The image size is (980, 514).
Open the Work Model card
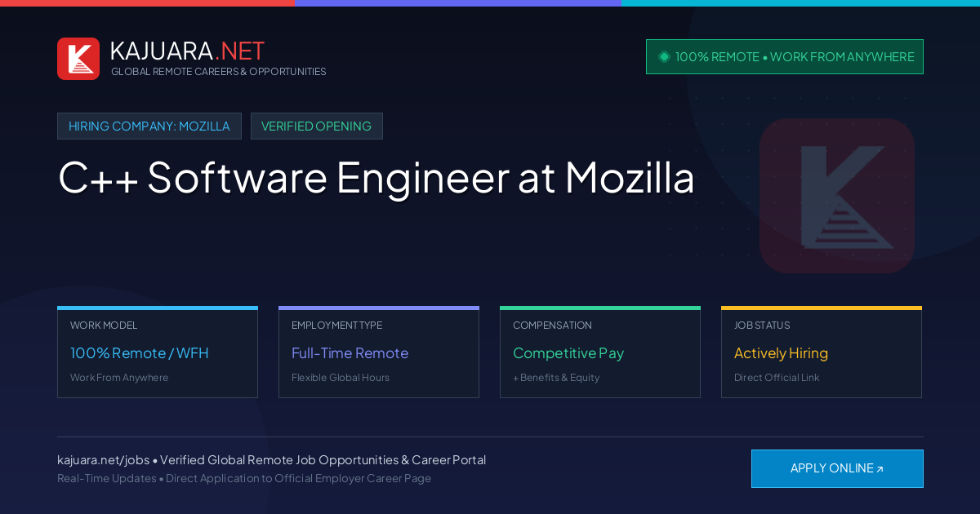[158, 352]
